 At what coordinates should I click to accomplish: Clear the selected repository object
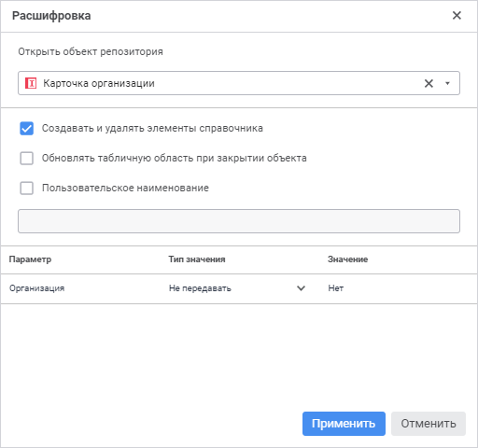pos(429,83)
